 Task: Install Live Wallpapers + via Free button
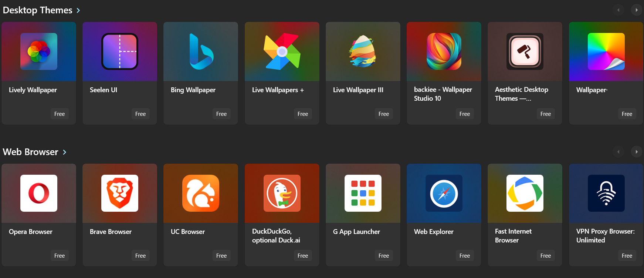point(303,114)
